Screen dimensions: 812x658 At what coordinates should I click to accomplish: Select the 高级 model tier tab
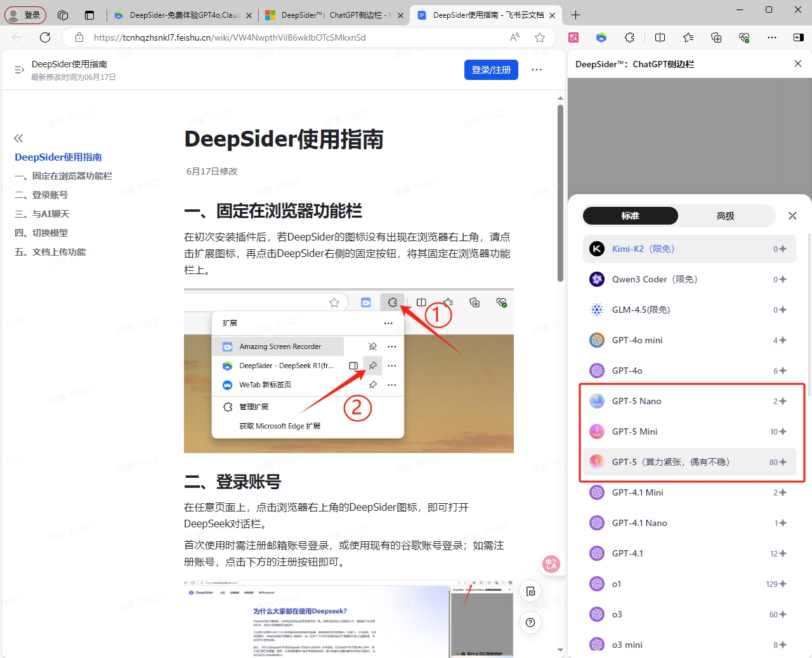click(726, 216)
